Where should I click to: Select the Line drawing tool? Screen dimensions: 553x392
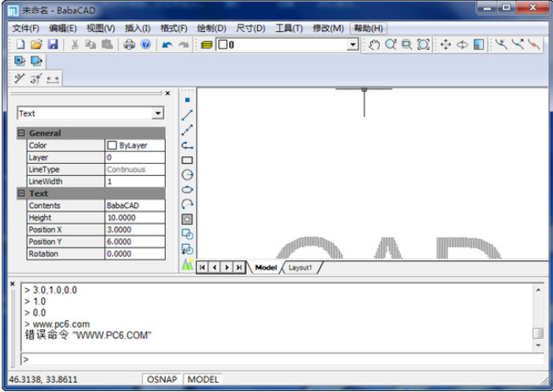pyautogui.click(x=188, y=114)
